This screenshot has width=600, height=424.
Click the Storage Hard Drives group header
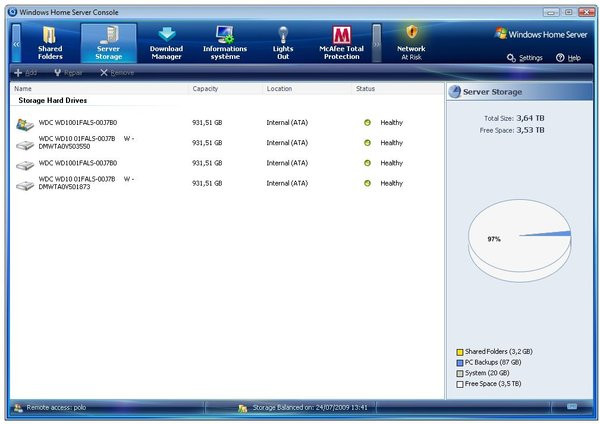click(x=53, y=100)
